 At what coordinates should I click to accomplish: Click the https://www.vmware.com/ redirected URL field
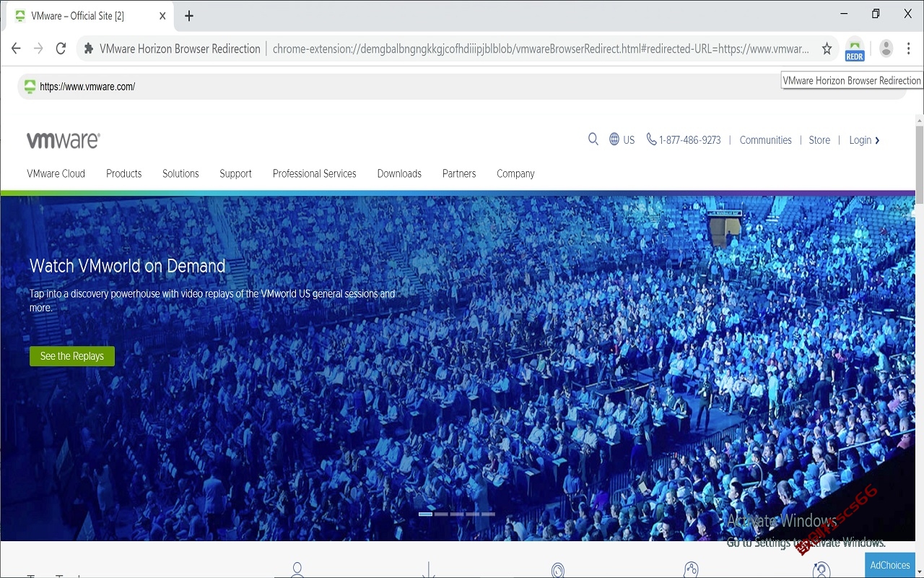[462, 87]
